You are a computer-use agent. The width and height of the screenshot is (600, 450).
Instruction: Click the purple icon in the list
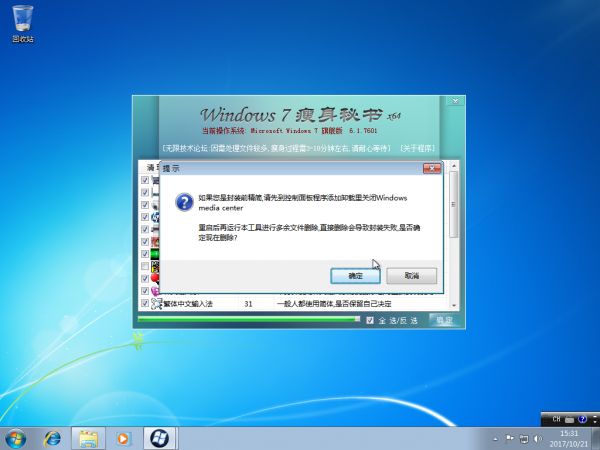pyautogui.click(x=155, y=291)
